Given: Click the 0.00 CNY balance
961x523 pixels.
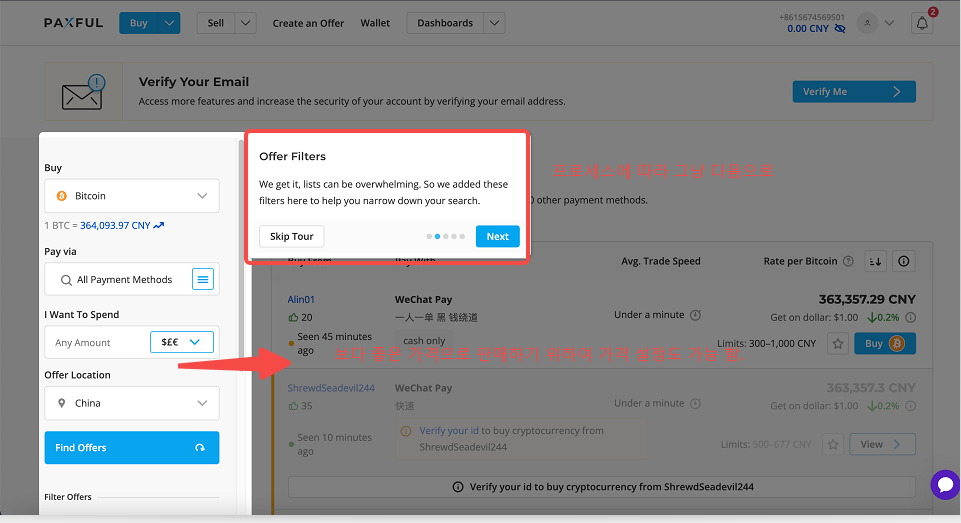Looking at the screenshot, I should click(808, 29).
